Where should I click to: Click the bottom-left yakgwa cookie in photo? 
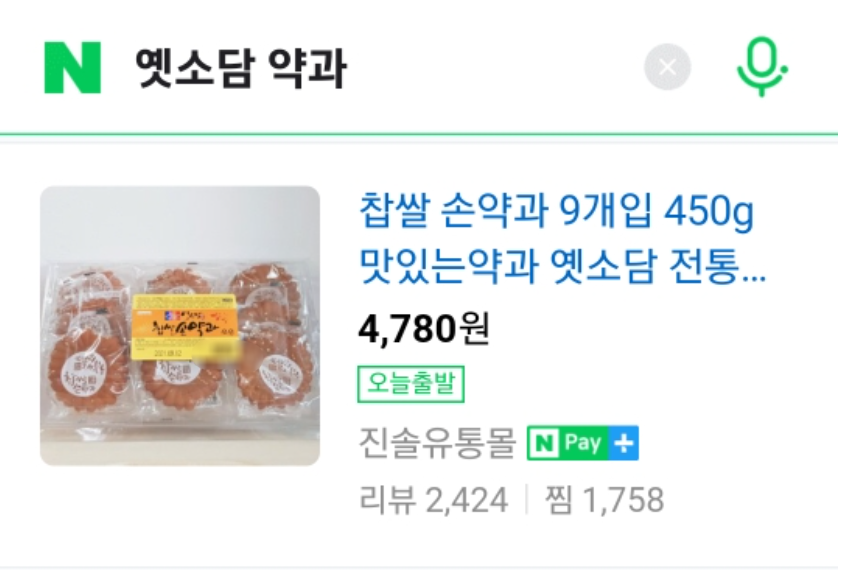point(88,372)
